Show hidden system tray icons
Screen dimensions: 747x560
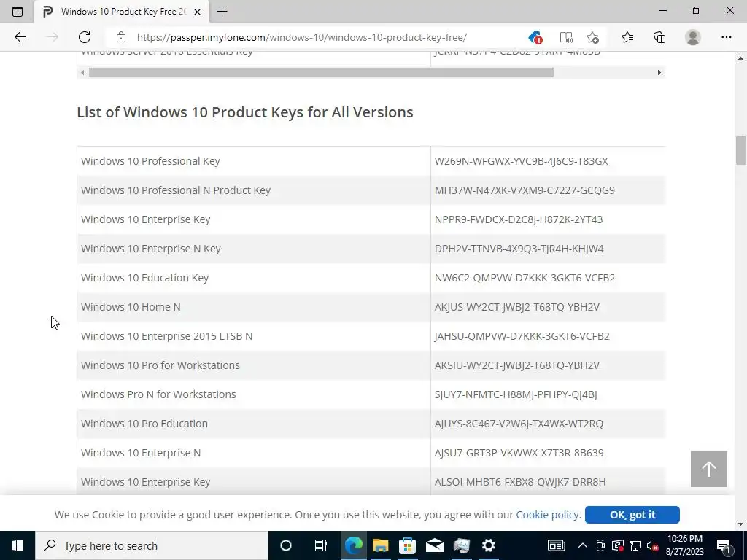tap(583, 545)
